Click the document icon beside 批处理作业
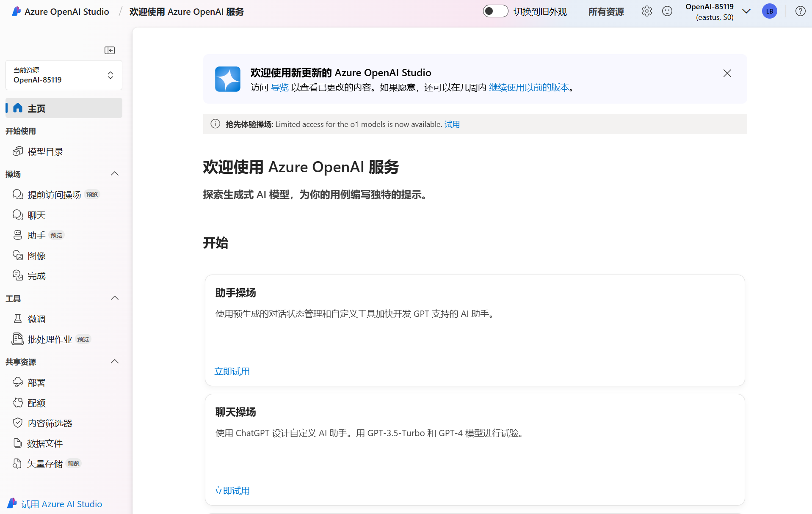This screenshot has width=812, height=514. click(18, 339)
